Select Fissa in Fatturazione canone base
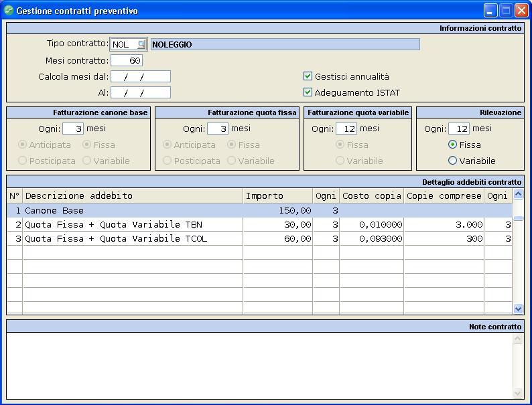This screenshot has height=405, width=532. click(87, 145)
